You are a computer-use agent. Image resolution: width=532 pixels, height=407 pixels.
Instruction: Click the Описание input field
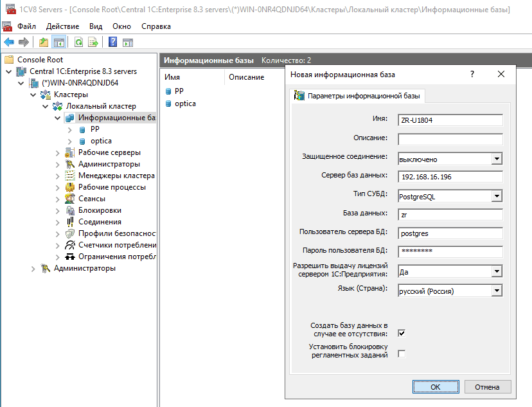coord(450,139)
